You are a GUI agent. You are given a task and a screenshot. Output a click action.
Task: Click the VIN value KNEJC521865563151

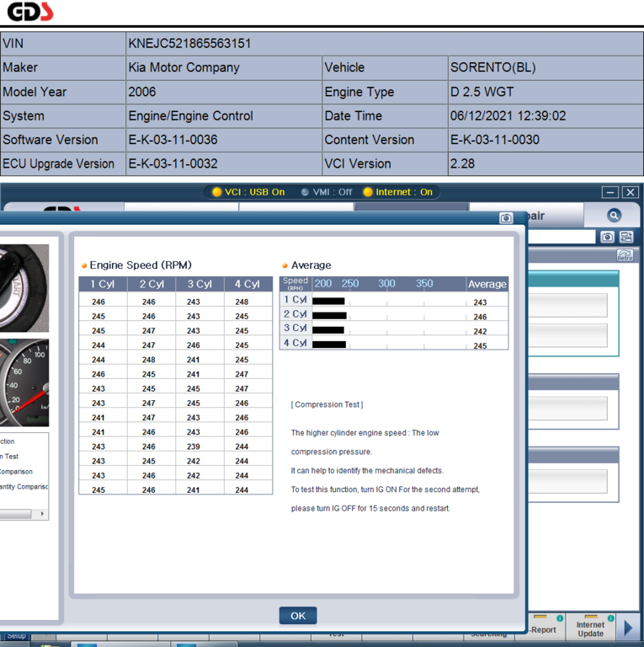tap(189, 43)
